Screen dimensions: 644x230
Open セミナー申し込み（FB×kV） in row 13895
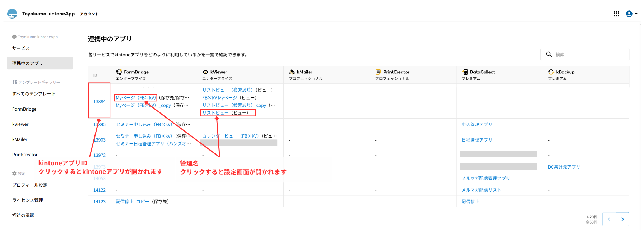(x=144, y=124)
